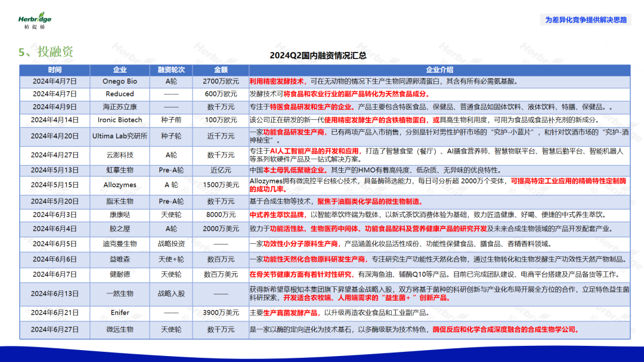Viewport: 644px width, 362px height.
Task: Select the 种子前 funding round cell
Action: coord(171,120)
